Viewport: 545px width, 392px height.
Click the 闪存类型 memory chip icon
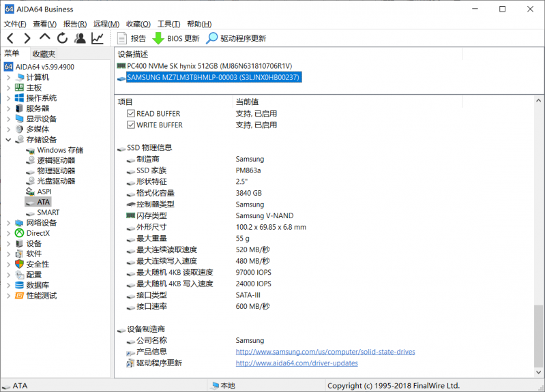130,215
